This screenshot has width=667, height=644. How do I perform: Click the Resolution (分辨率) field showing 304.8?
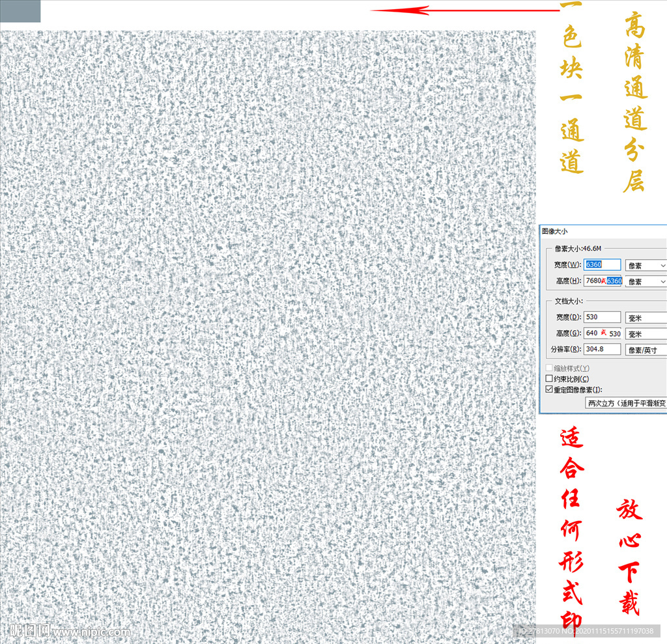[x=602, y=349]
